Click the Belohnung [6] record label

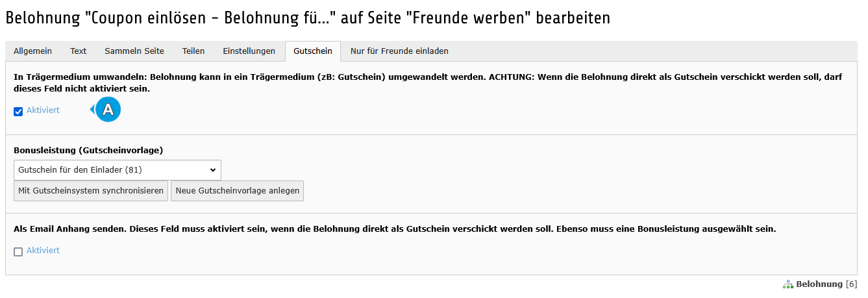826,284
